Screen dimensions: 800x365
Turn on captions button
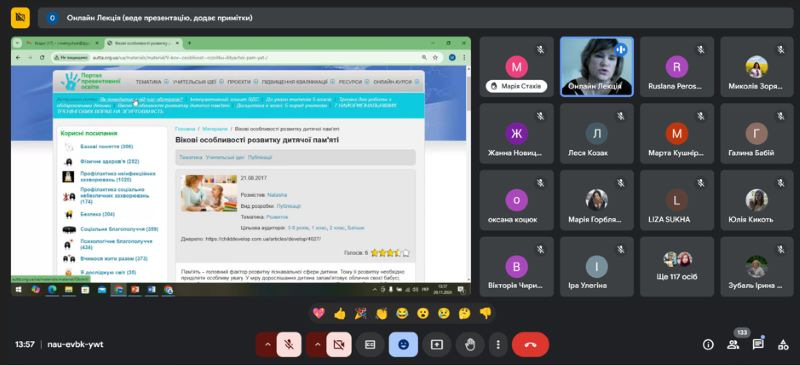(x=370, y=345)
